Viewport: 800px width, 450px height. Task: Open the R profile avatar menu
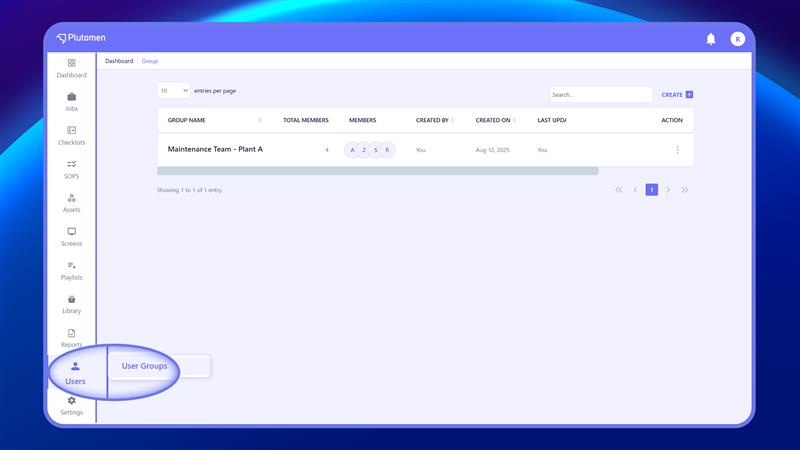(737, 39)
